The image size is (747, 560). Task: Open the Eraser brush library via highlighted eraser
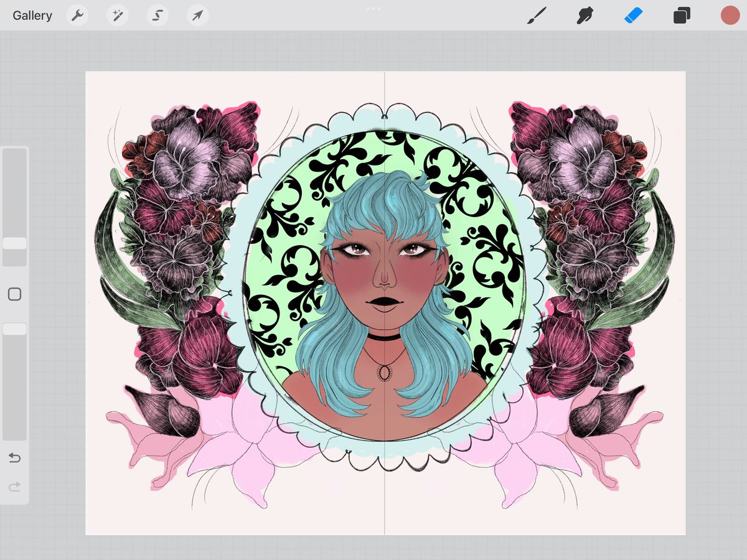[x=634, y=16]
